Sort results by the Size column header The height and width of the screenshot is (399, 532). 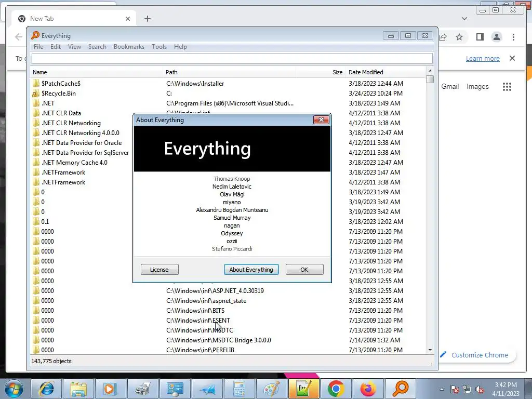[x=321, y=72]
